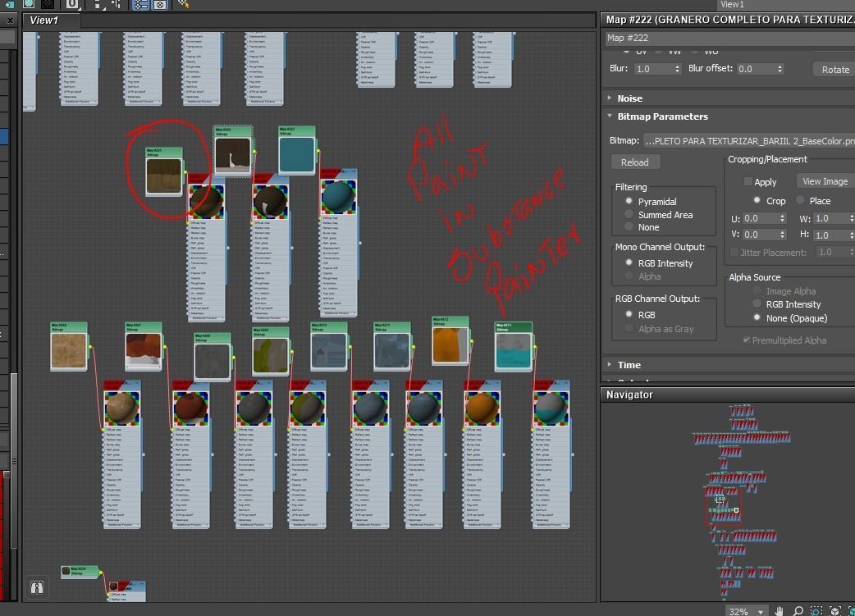Click the olive green bitmap node
Viewport: 855px width, 616px height.
(x=271, y=352)
